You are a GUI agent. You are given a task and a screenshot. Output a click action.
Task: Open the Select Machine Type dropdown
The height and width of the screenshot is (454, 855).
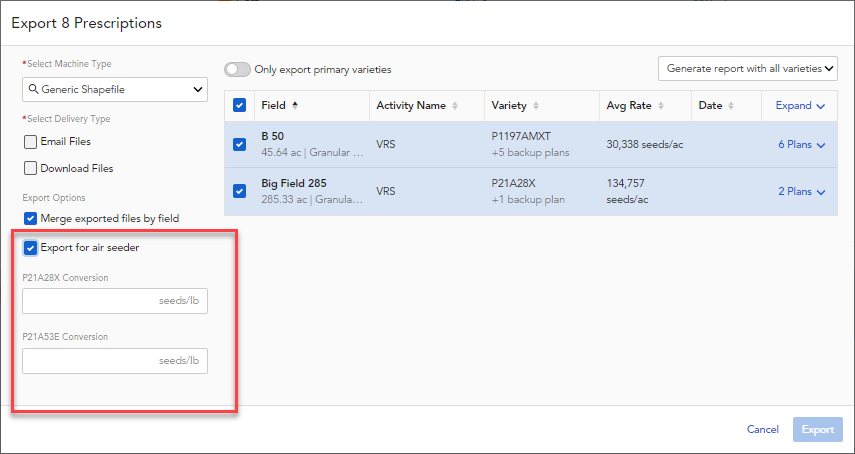(114, 91)
